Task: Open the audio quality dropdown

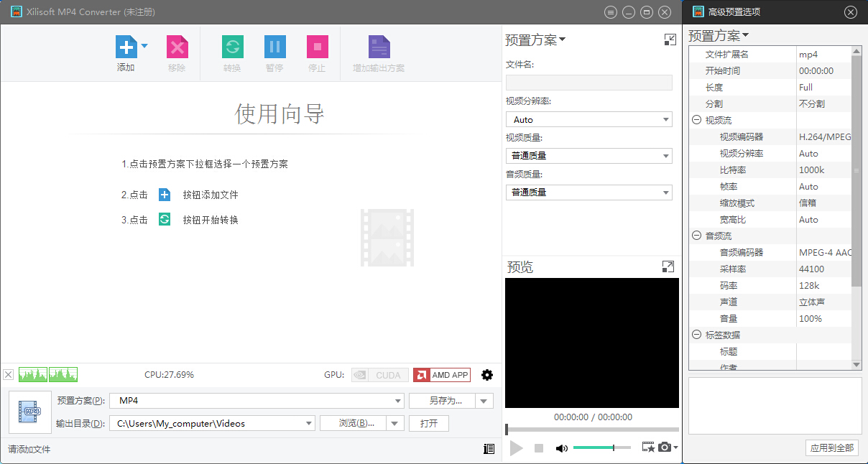Action: click(x=588, y=192)
